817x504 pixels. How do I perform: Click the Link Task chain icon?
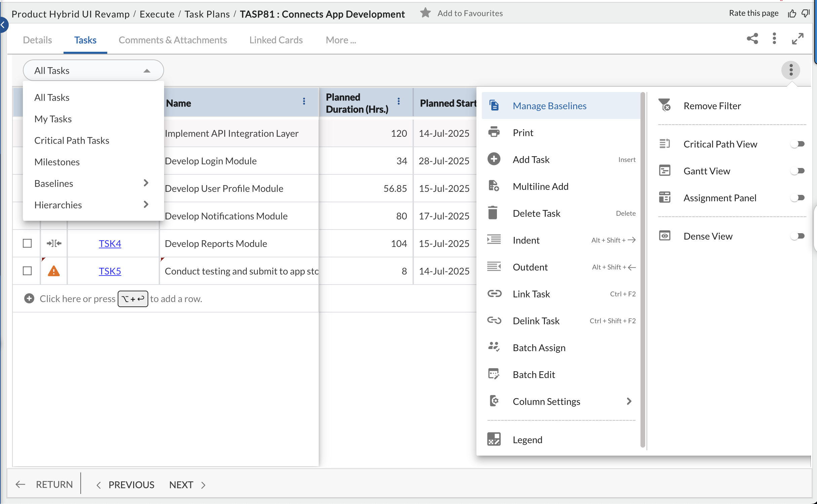(494, 293)
